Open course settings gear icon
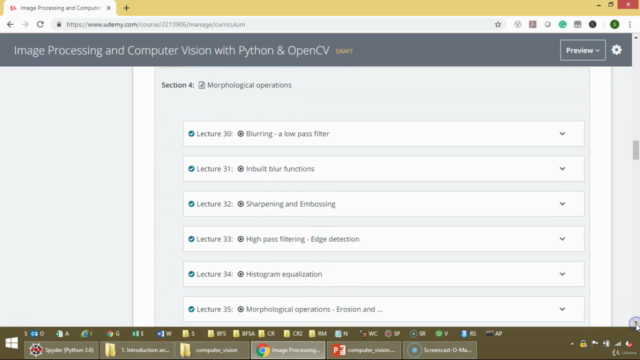The height and width of the screenshot is (360, 640). 616,50
